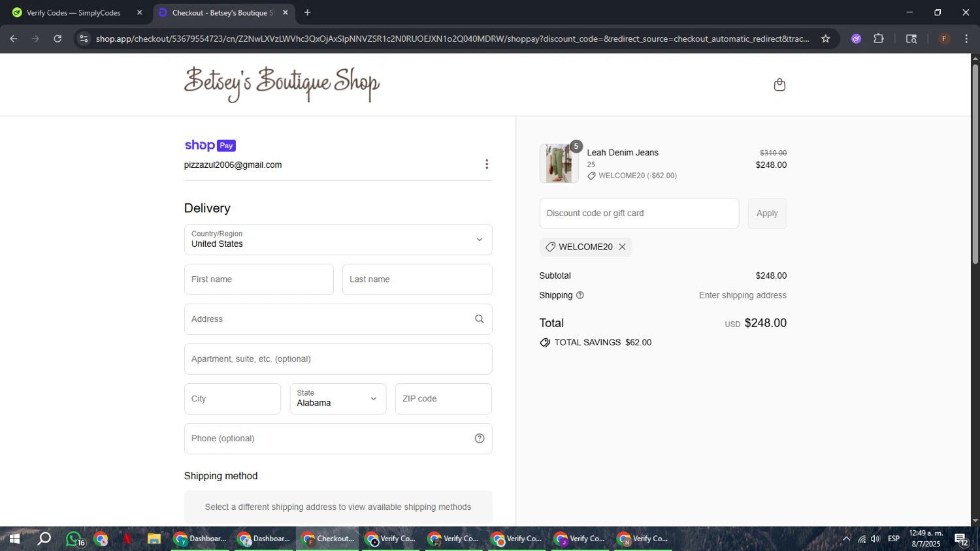Open the notification center icon
The height and width of the screenshot is (551, 980).
point(962,539)
